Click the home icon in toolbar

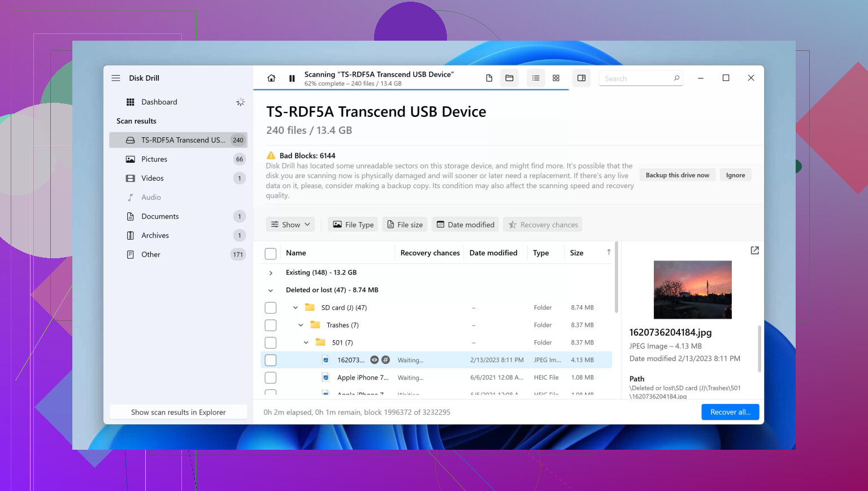(271, 79)
